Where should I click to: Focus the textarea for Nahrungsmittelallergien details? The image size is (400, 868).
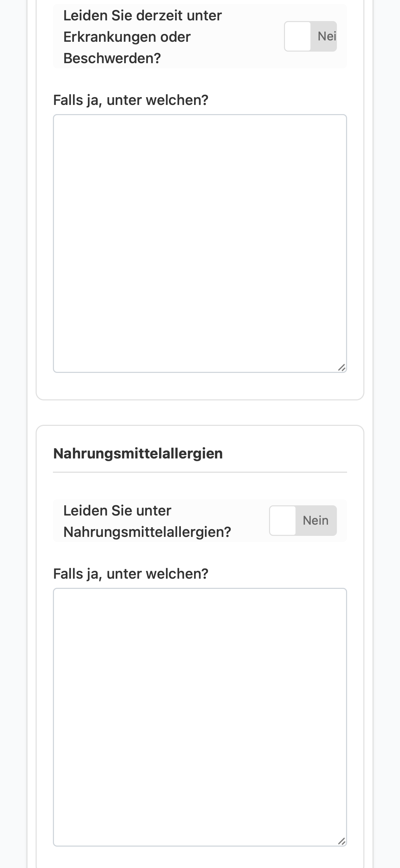click(x=200, y=717)
